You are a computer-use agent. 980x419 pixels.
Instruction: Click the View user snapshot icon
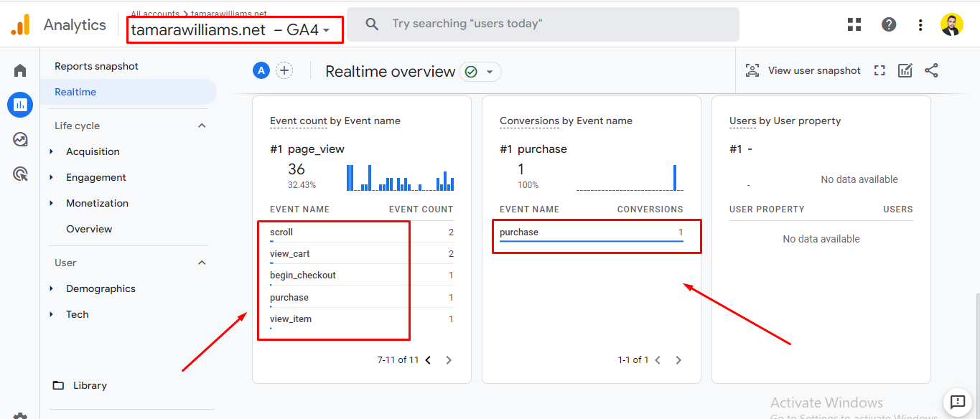752,70
